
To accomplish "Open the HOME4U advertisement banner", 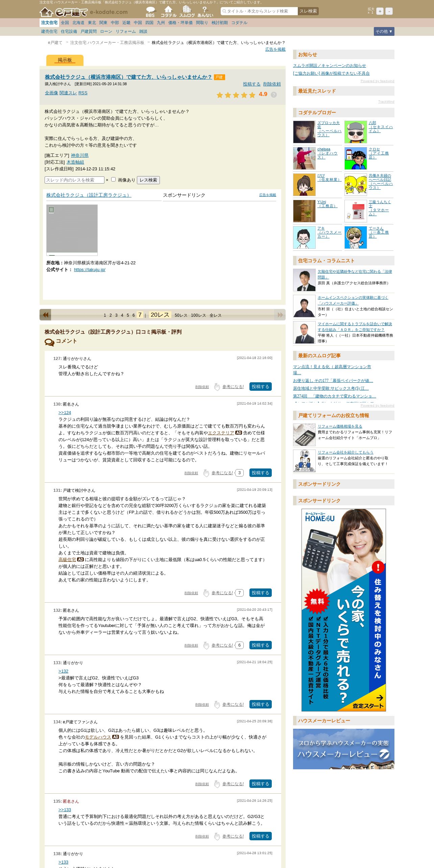I will [x=344, y=610].
